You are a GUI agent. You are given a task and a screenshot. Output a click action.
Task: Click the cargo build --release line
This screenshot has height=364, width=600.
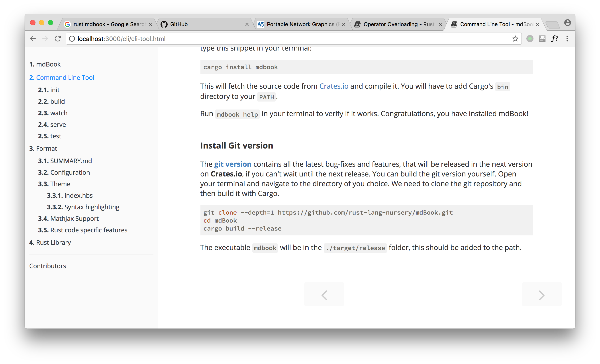[x=242, y=228]
